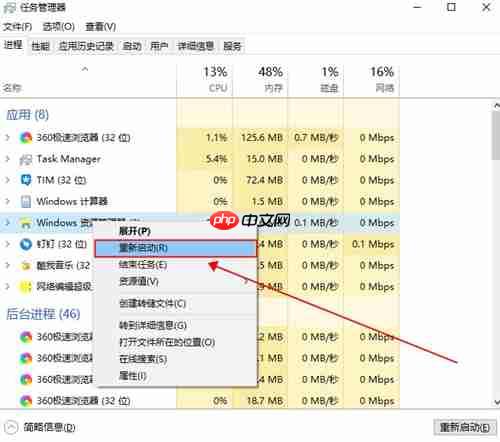The image size is (500, 442).
Task: Open the 文件(F) menu
Action: pos(17,26)
